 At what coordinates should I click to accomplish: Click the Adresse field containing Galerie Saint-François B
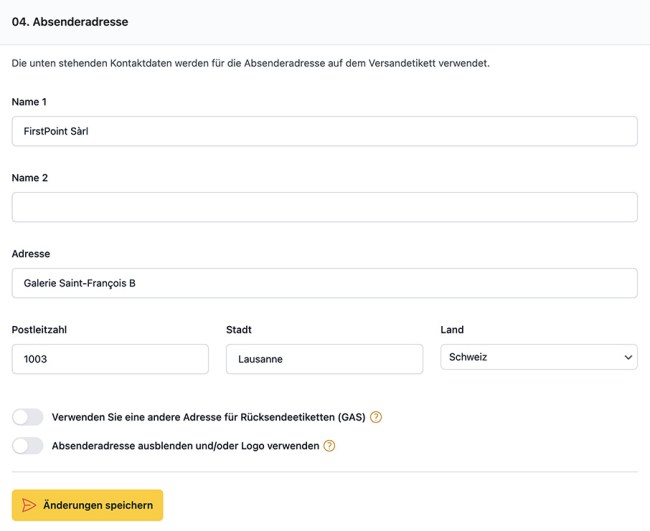click(324, 283)
